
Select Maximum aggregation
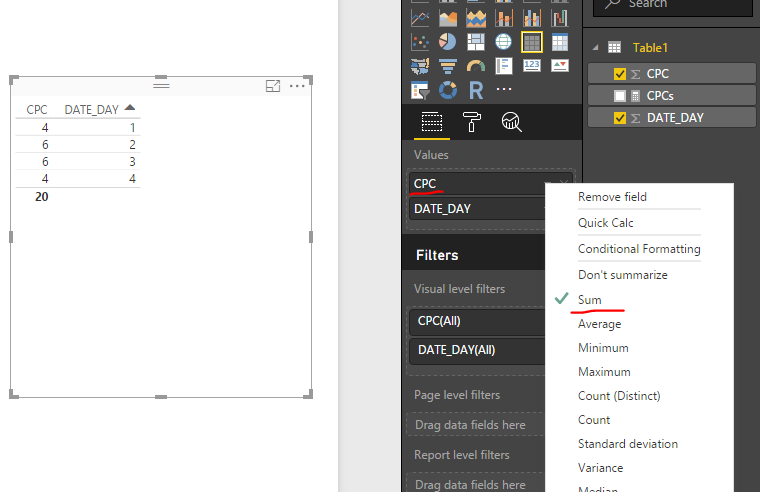coord(604,372)
